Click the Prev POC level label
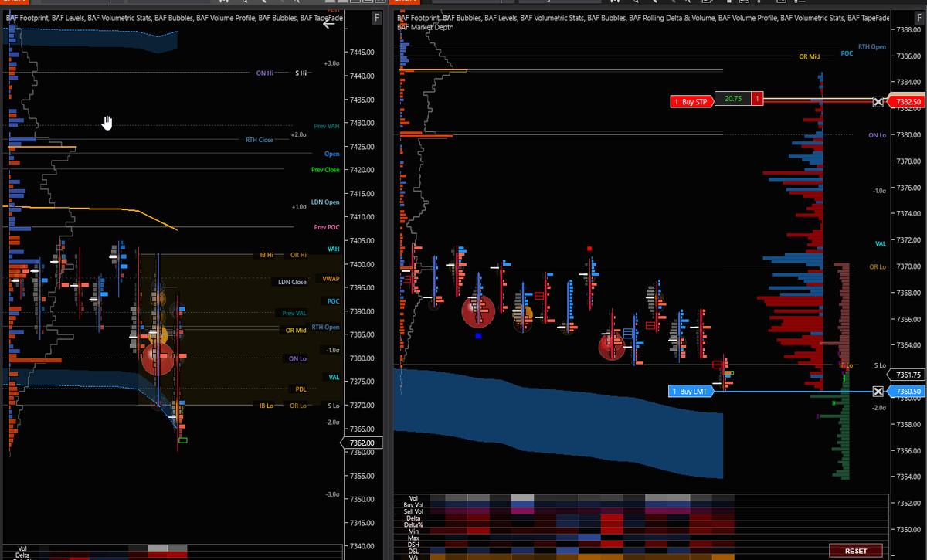This screenshot has height=560, width=927. pyautogui.click(x=327, y=227)
